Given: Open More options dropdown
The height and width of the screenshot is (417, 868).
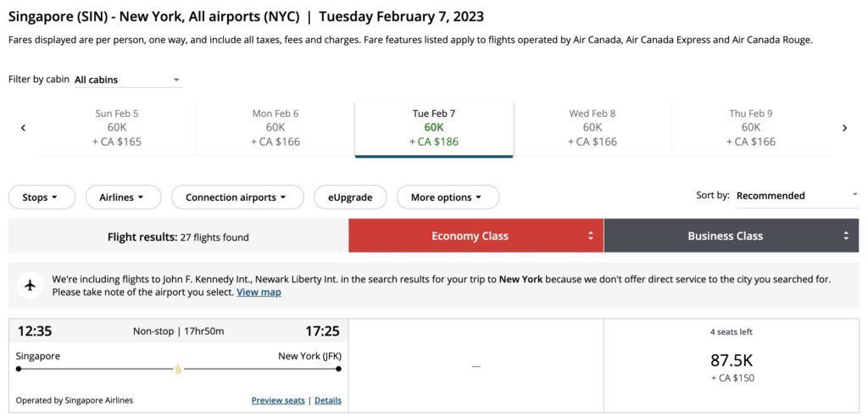Looking at the screenshot, I should coord(448,197).
